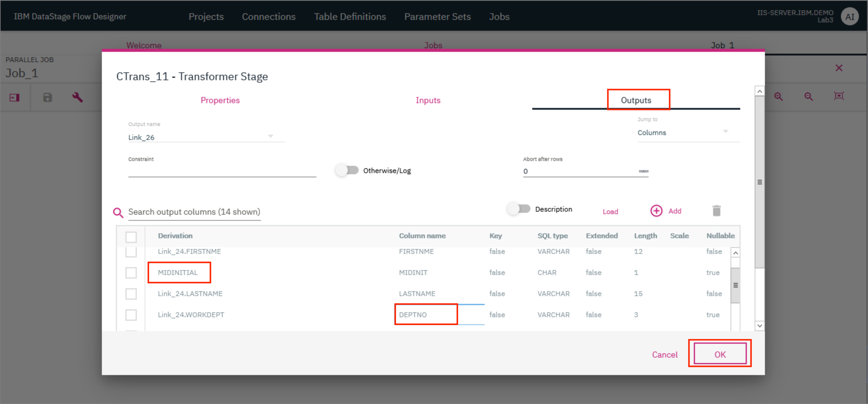Image resolution: width=868 pixels, height=404 pixels.
Task: Open the Jump to Columns dropdown
Action: point(688,132)
